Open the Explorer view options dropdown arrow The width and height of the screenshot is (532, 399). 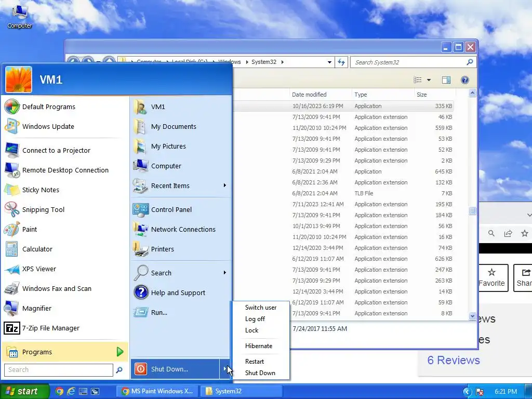coord(429,80)
